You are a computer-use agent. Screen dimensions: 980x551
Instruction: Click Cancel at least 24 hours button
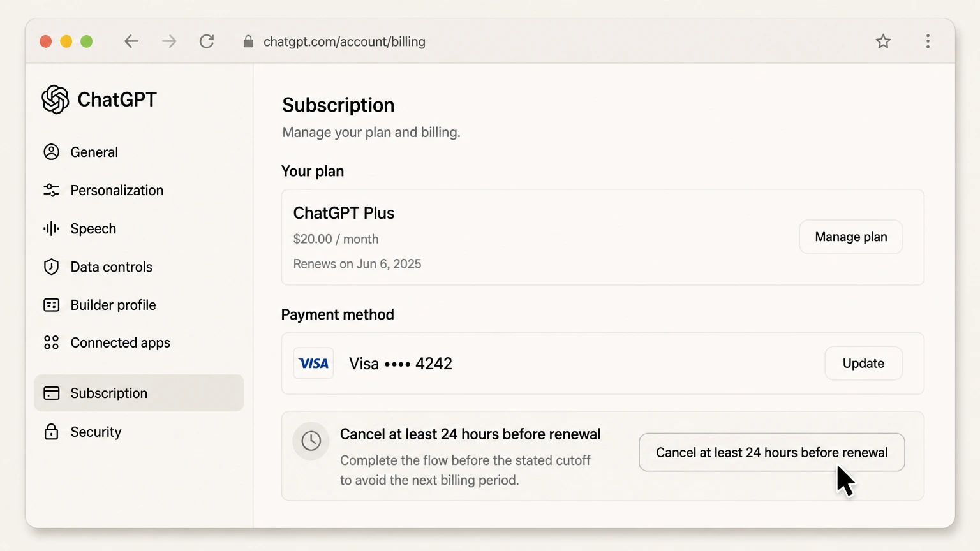[x=772, y=452]
